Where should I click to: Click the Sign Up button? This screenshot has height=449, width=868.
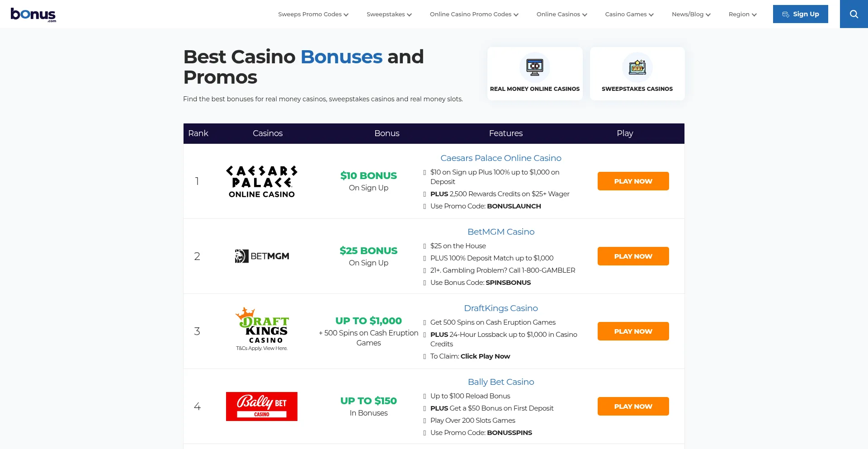pos(800,14)
